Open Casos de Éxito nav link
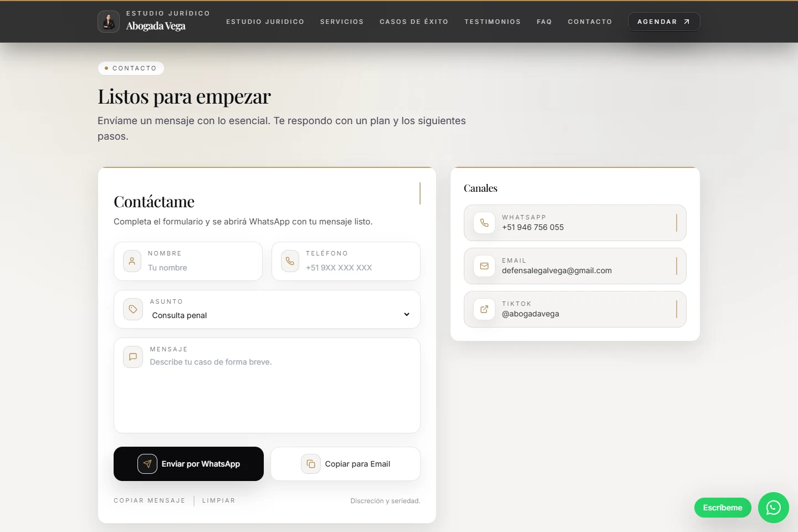This screenshot has width=798, height=532. [x=414, y=22]
